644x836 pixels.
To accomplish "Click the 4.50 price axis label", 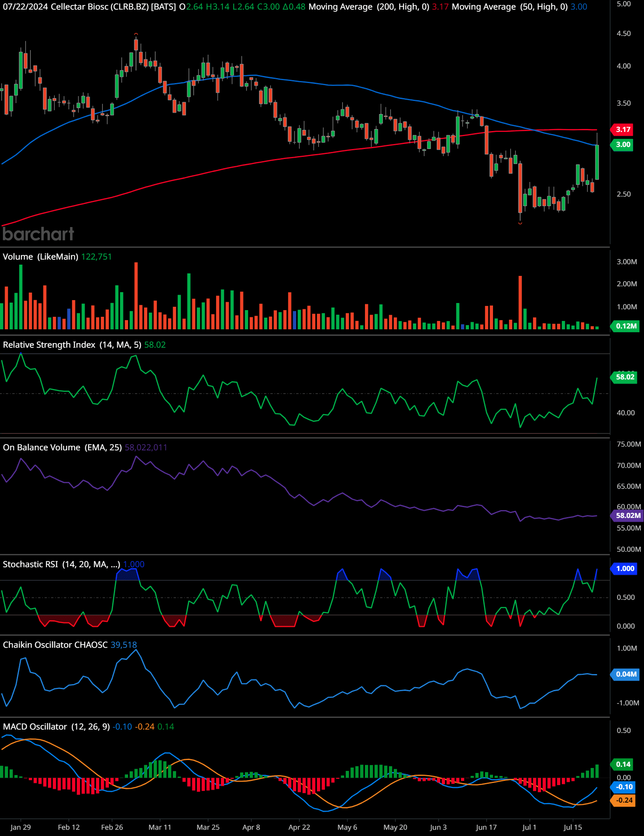I will (x=624, y=33).
